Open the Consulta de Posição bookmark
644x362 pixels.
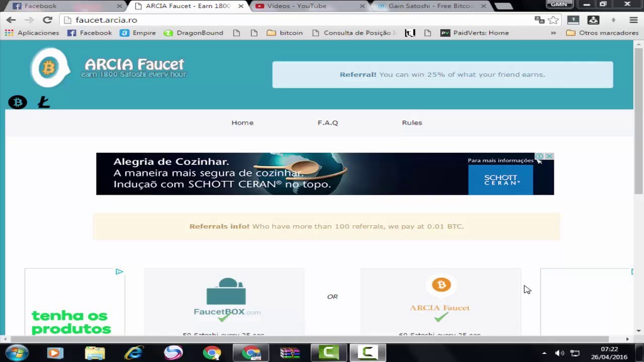coord(355,33)
